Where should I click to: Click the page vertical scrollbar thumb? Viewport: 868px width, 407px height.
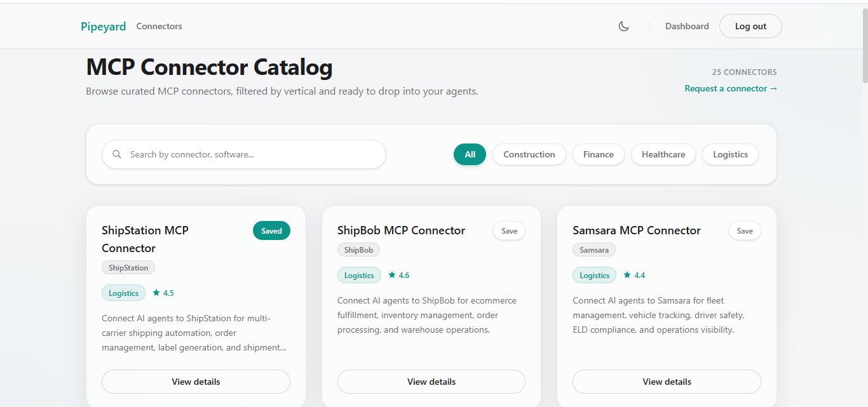click(x=865, y=44)
